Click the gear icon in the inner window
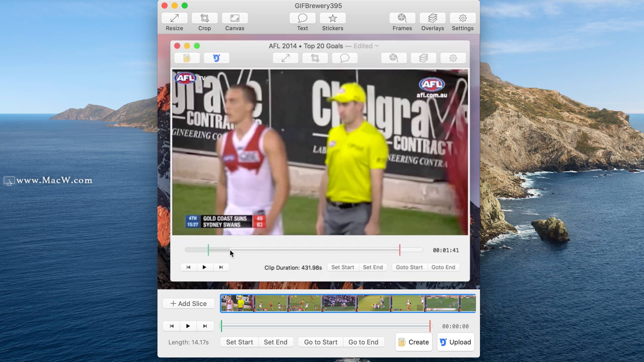Viewport: 644px width, 362px height. point(453,58)
